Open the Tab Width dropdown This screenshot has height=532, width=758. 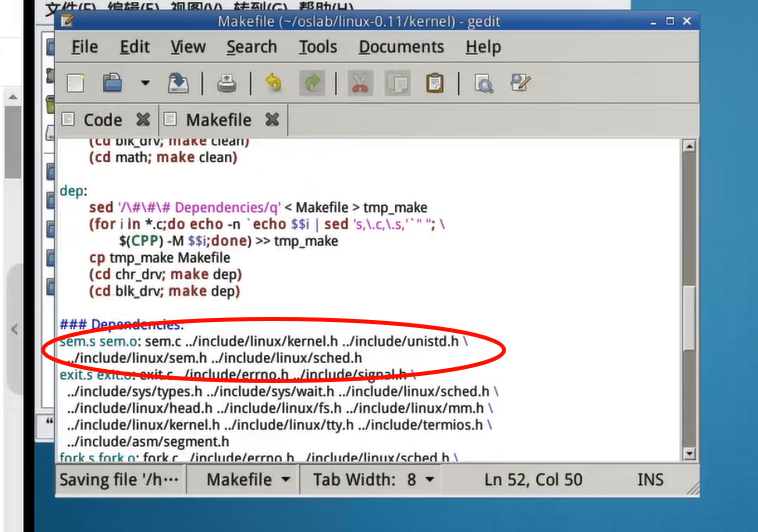(373, 479)
